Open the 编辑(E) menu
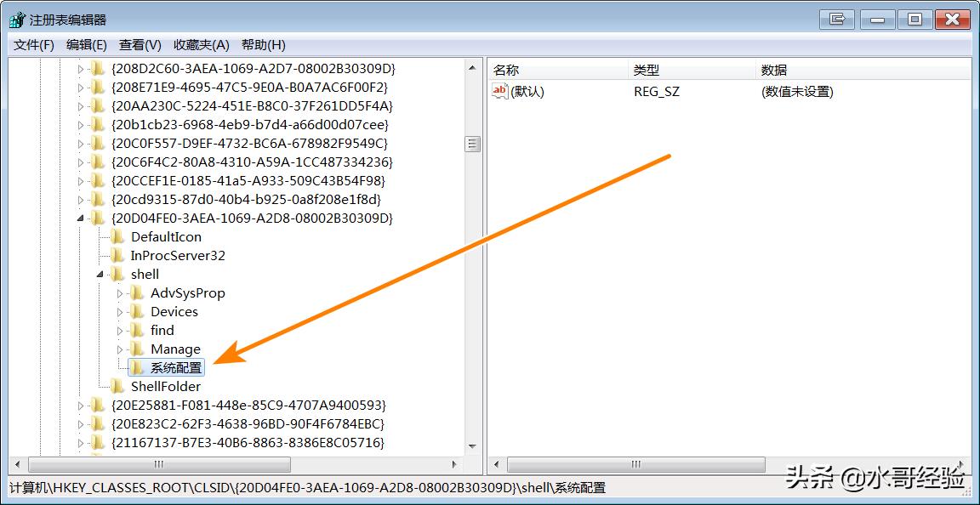 87,45
